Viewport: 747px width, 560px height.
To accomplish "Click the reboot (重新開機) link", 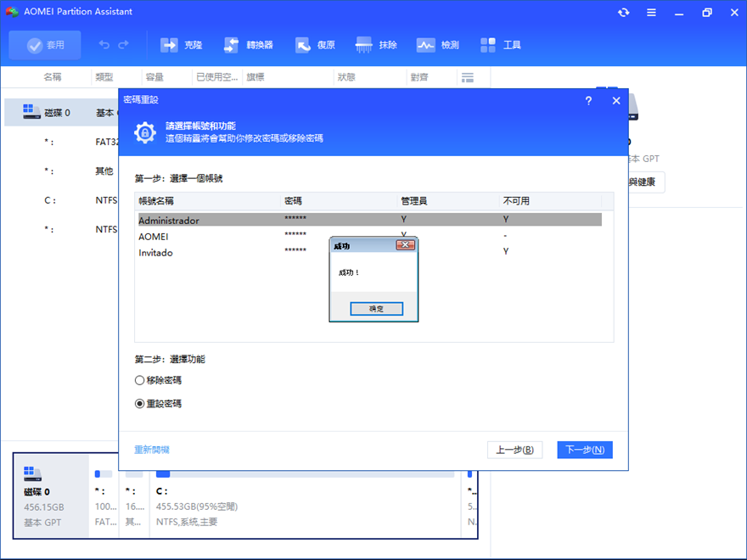I will click(152, 450).
